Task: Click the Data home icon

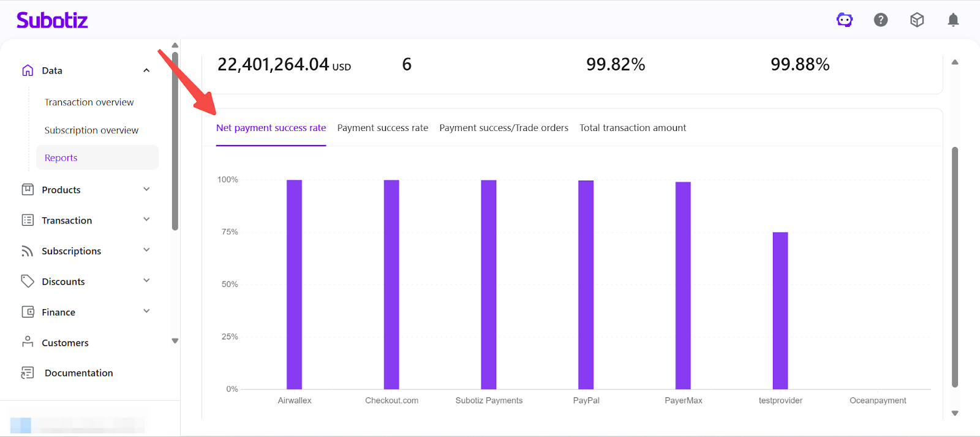Action: tap(28, 70)
